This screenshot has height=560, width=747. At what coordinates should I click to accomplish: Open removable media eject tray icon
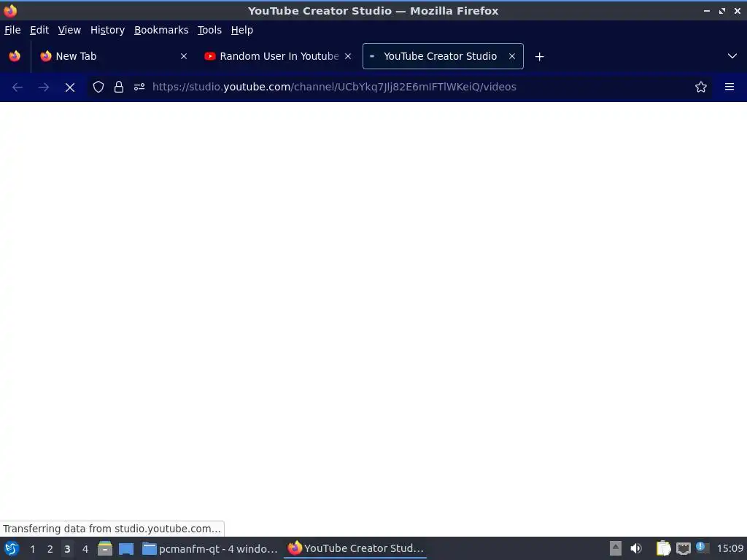616,548
